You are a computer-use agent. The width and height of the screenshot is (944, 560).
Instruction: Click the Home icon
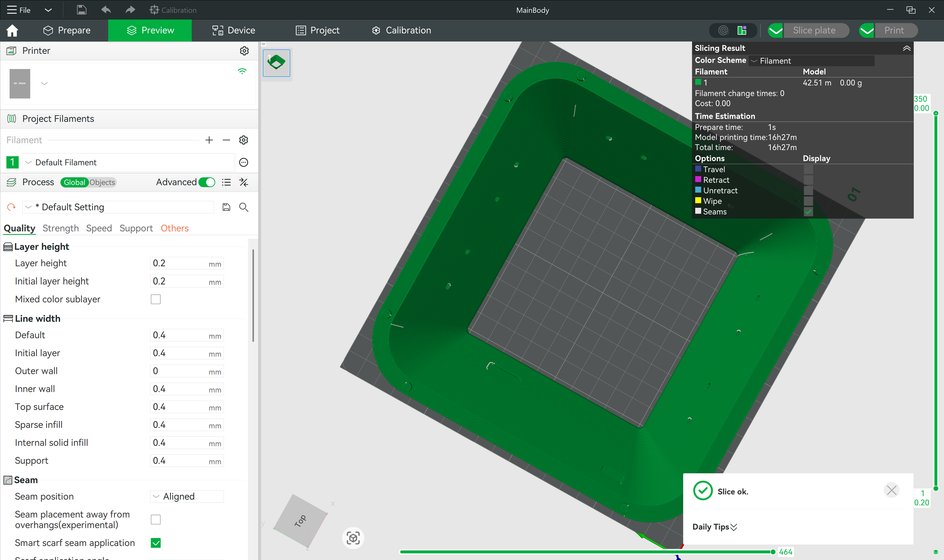coord(12,30)
